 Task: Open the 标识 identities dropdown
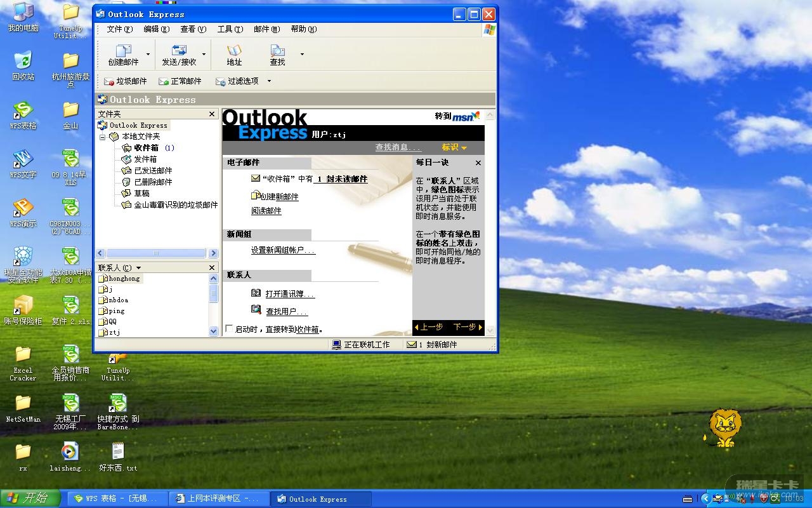tap(454, 147)
